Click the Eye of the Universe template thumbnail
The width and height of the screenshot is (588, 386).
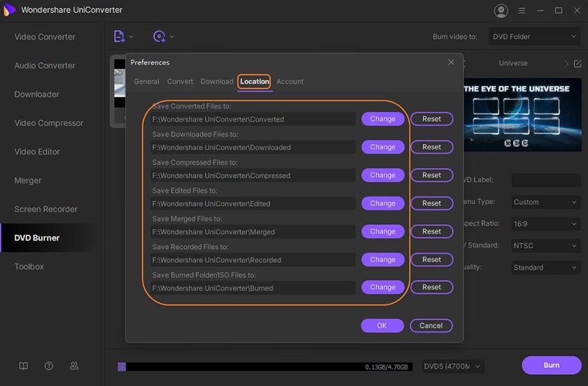click(523, 115)
